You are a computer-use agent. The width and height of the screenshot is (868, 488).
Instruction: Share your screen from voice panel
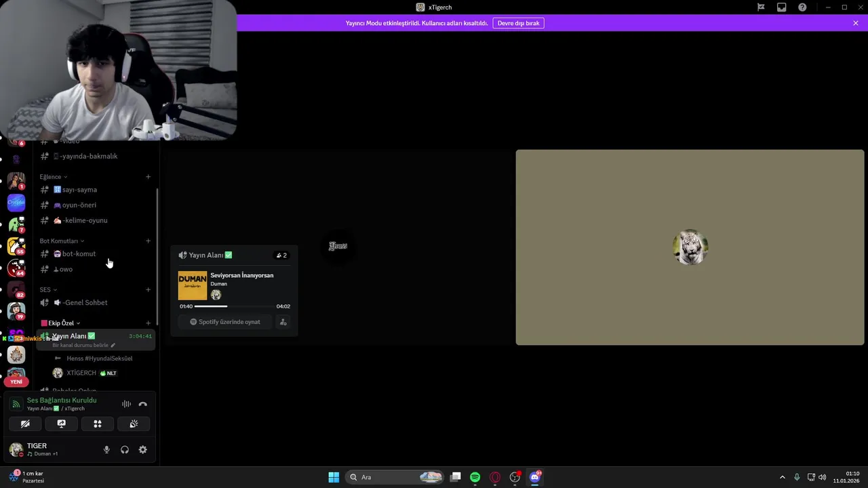[x=61, y=424]
